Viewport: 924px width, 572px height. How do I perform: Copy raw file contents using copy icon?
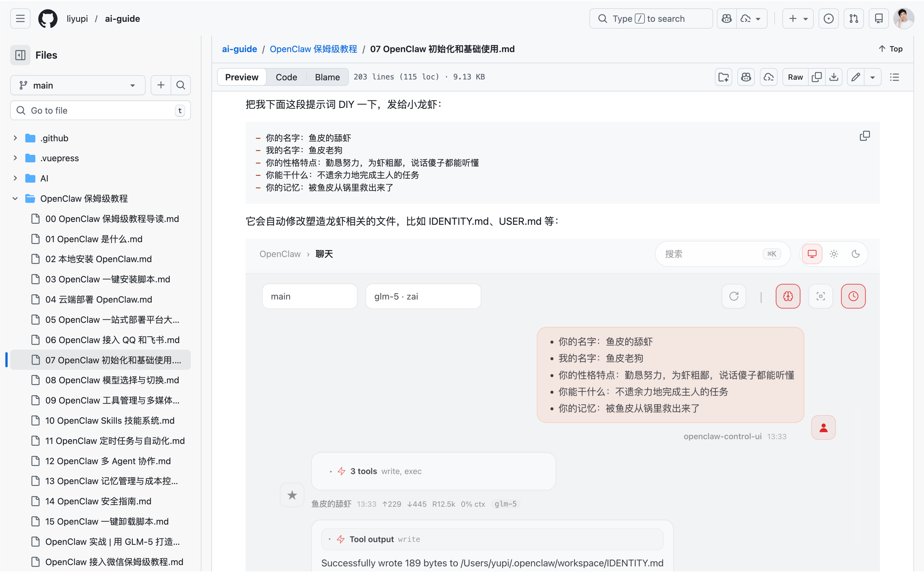[817, 77]
